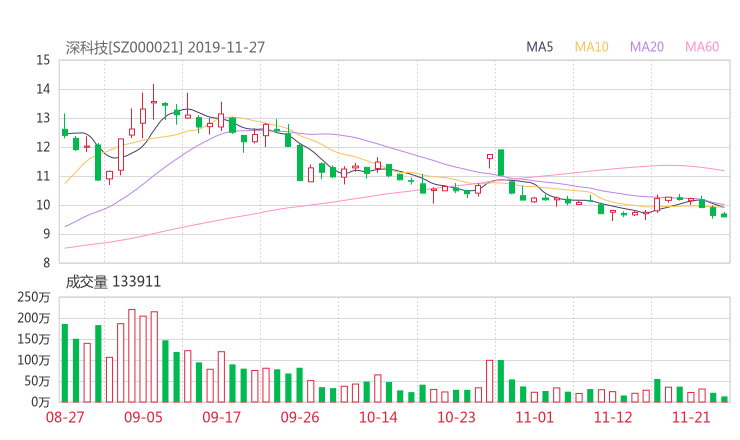
Task: Click the 成交量 133911 volume label
Action: (x=113, y=282)
